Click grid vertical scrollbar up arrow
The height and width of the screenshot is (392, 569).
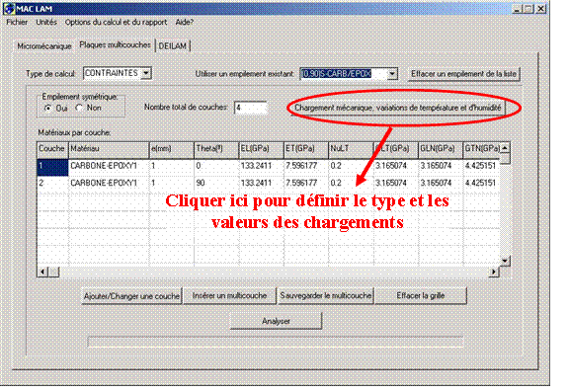pyautogui.click(x=505, y=148)
